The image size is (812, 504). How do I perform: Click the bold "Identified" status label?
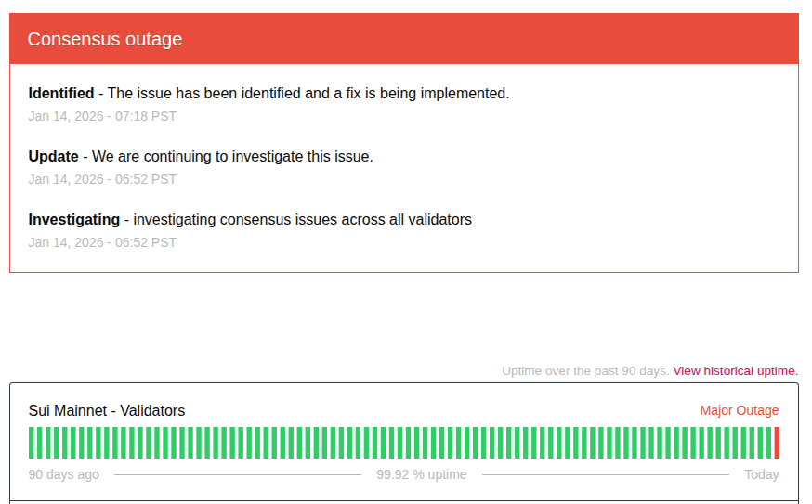pos(61,93)
